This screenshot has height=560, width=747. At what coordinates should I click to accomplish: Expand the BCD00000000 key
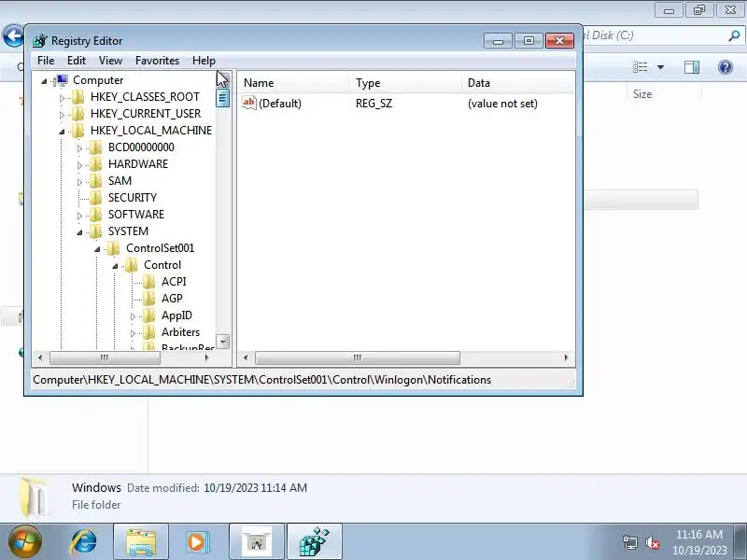79,148
